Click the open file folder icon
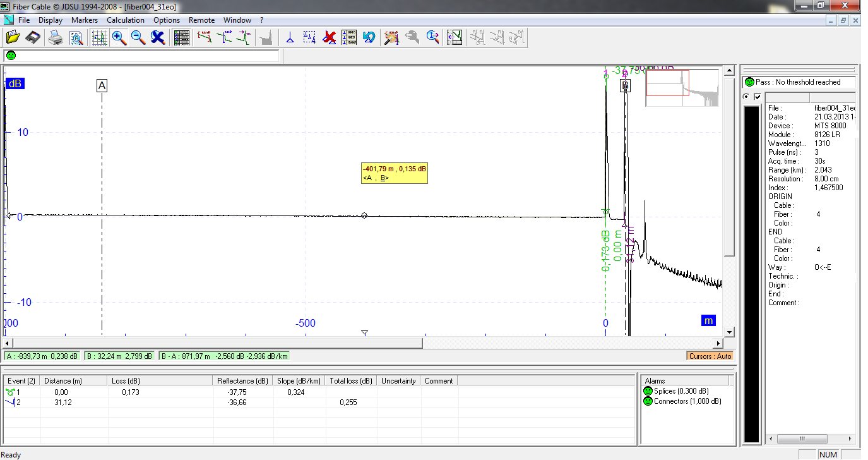 coord(13,38)
